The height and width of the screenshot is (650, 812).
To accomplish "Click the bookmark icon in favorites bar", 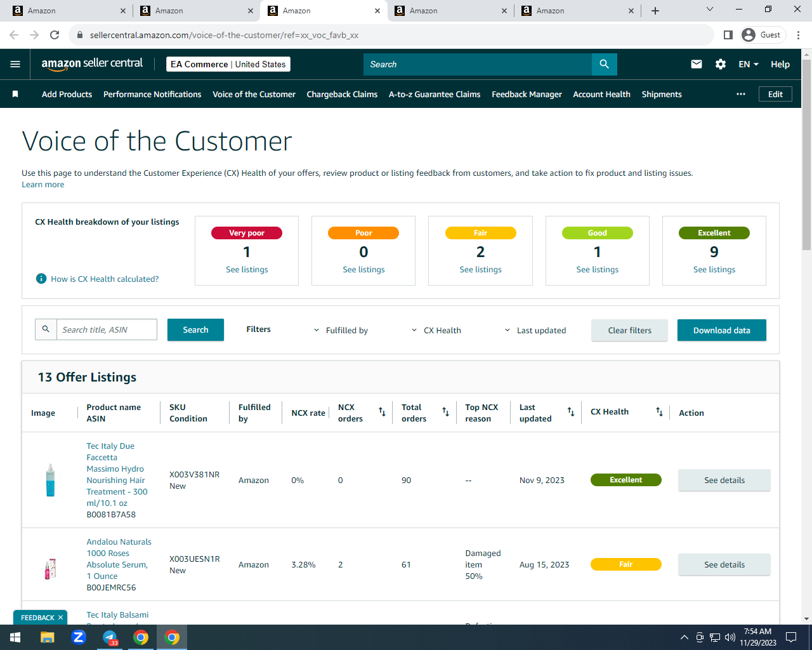I will pos(15,94).
